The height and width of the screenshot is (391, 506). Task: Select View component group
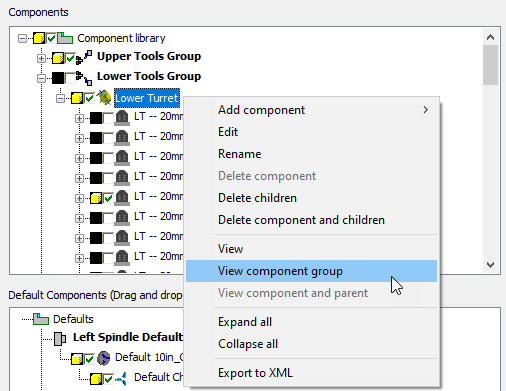click(x=311, y=271)
